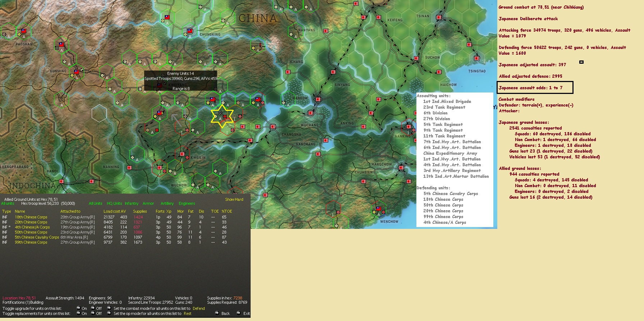Sort units by the Attached to column
The image size is (644, 321).
[70, 211]
